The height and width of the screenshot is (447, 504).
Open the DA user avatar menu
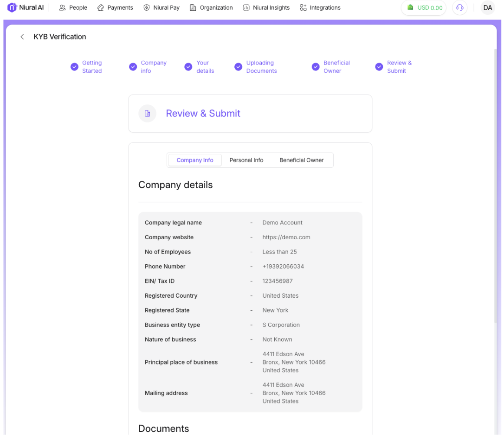pyautogui.click(x=487, y=8)
